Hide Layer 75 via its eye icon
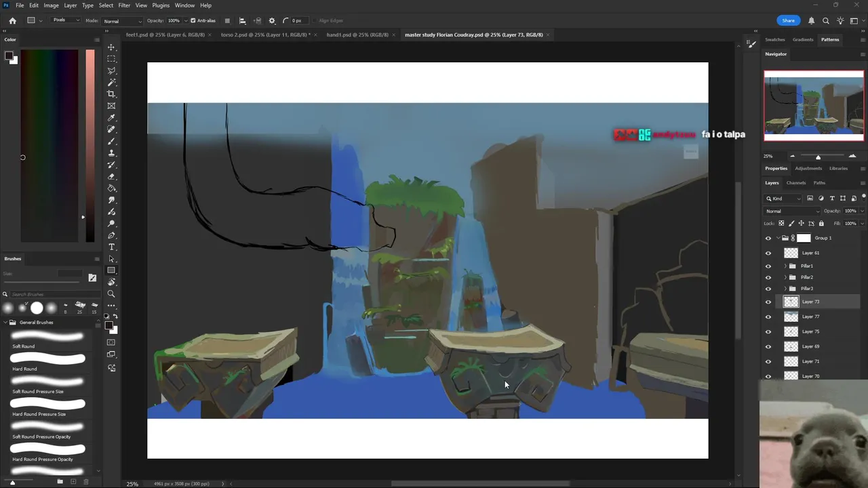This screenshot has height=488, width=868. (768, 331)
